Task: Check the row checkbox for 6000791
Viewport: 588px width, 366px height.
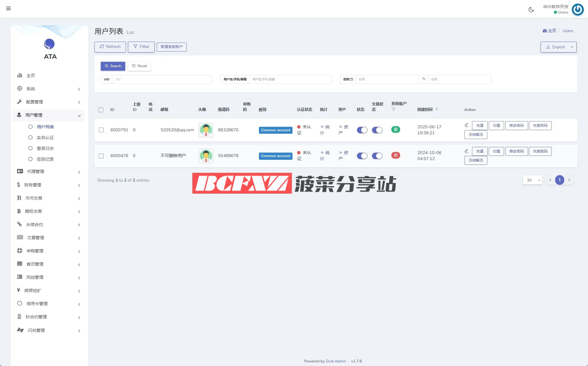Action: click(x=101, y=130)
